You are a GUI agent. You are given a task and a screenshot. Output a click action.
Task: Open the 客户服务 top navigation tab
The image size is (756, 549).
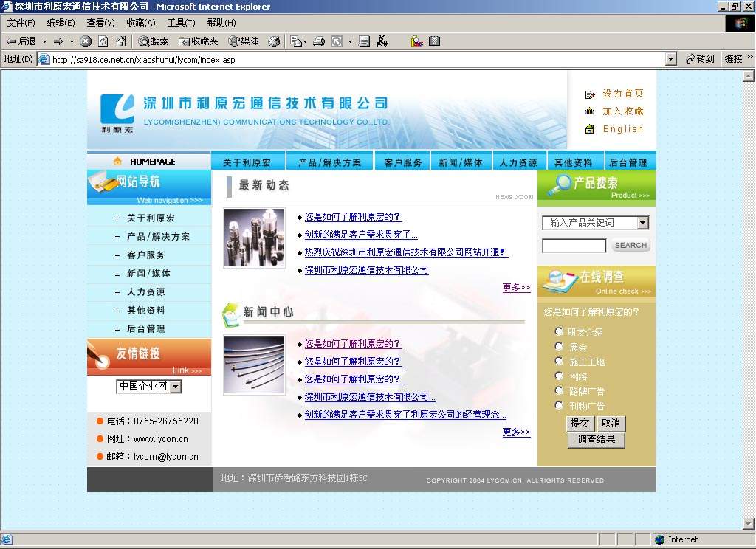(x=403, y=162)
